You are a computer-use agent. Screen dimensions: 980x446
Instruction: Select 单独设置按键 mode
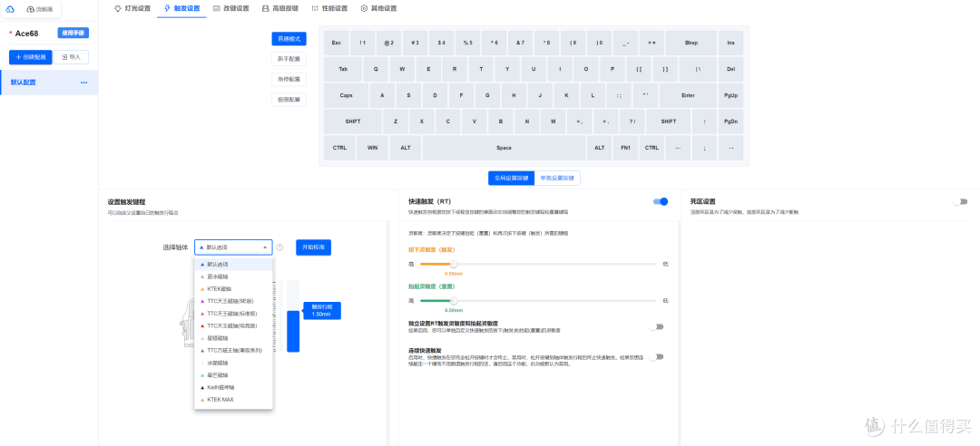(557, 178)
